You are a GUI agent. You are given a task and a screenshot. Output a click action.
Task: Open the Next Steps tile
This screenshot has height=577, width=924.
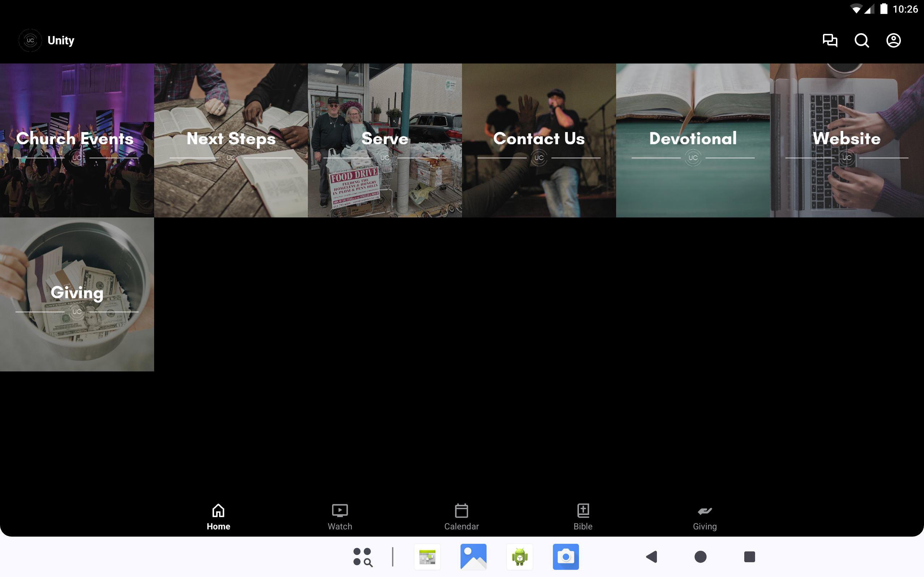pyautogui.click(x=231, y=140)
